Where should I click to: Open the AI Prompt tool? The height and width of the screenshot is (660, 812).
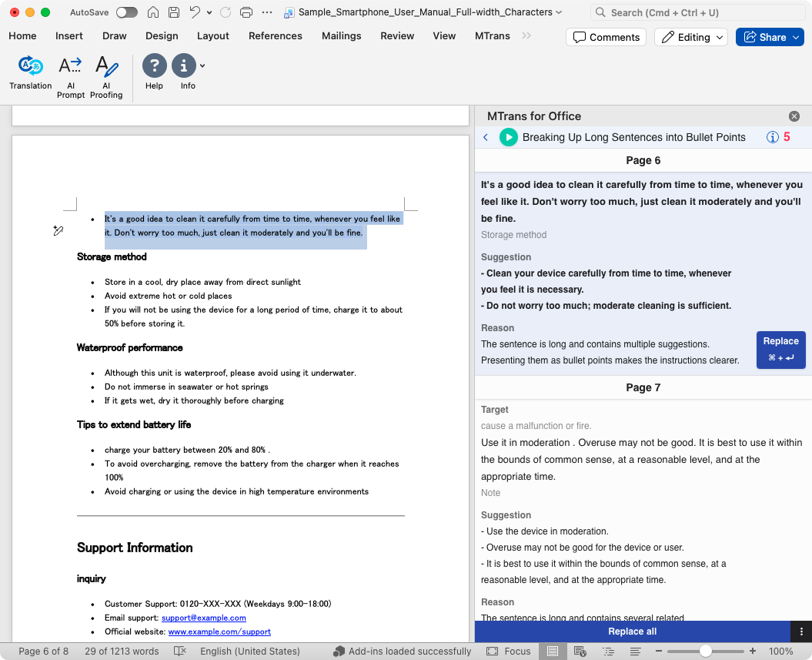[x=70, y=67]
